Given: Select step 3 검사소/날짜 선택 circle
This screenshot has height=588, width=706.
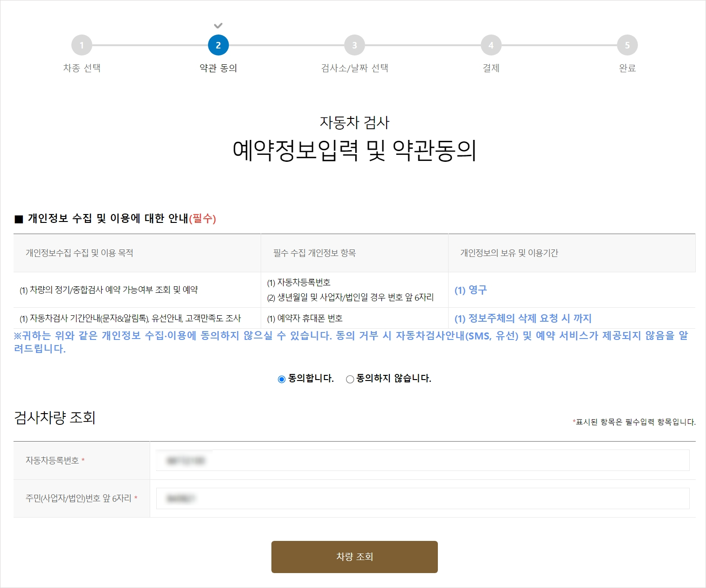Looking at the screenshot, I should (354, 45).
